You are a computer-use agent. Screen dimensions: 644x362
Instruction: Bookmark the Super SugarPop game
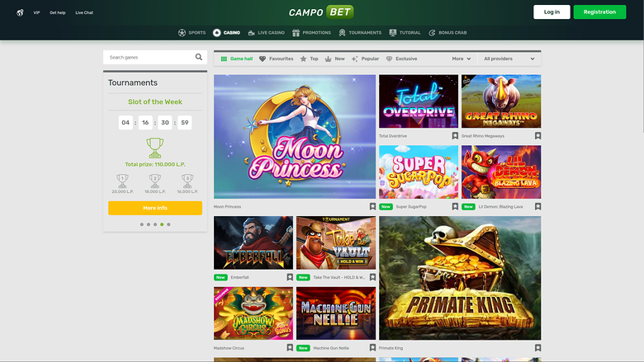455,207
